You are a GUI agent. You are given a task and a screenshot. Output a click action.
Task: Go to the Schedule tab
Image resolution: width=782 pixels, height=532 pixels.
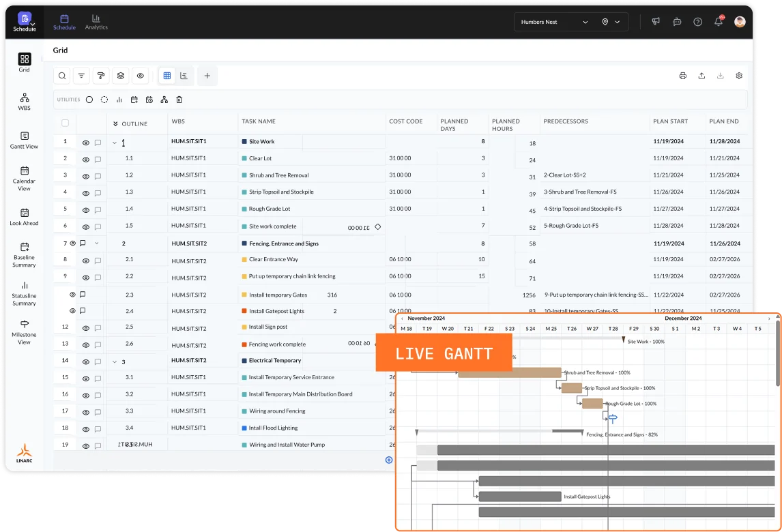point(64,23)
